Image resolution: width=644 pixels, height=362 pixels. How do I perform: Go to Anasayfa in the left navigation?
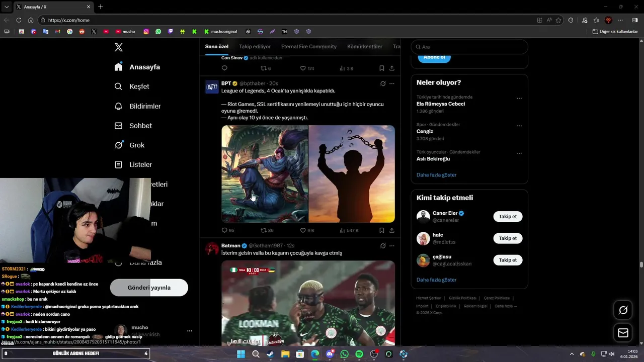pos(137,67)
